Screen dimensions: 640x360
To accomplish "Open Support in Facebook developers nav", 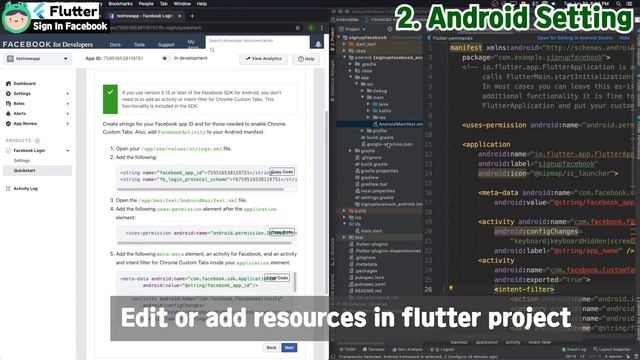I will coord(167,44).
